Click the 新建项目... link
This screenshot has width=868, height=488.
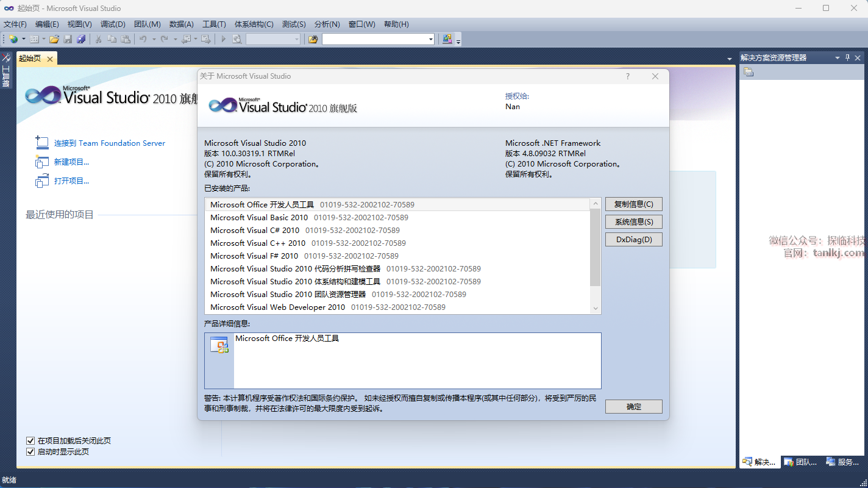click(x=71, y=162)
